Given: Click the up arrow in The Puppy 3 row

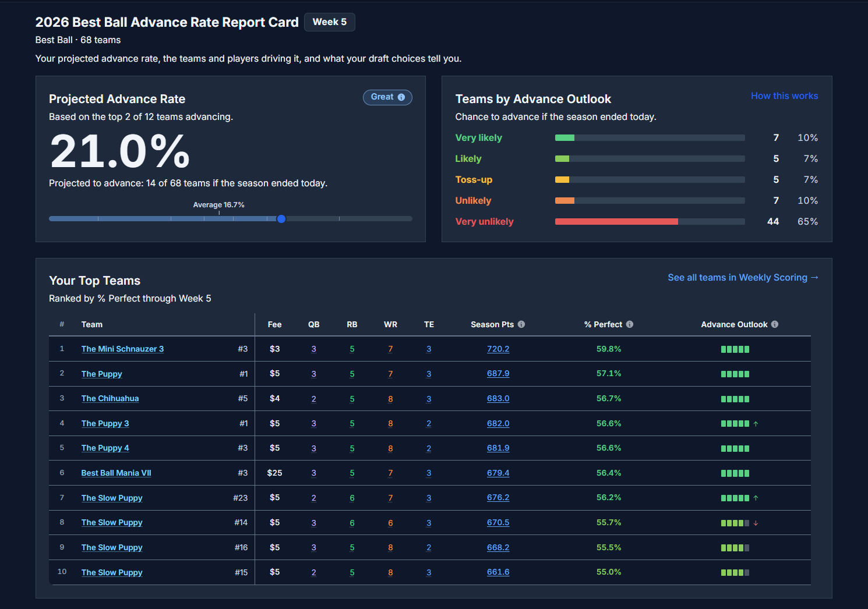Looking at the screenshot, I should click(x=756, y=424).
